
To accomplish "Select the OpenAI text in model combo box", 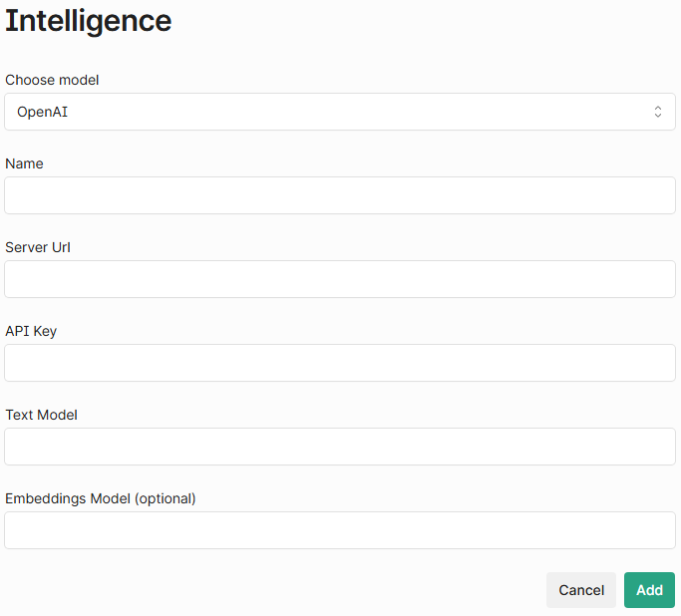I will tap(42, 112).
